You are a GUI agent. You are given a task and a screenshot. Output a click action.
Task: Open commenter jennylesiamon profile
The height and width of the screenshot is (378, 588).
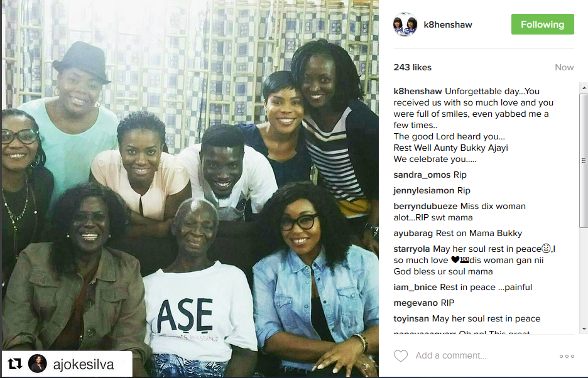(x=424, y=190)
